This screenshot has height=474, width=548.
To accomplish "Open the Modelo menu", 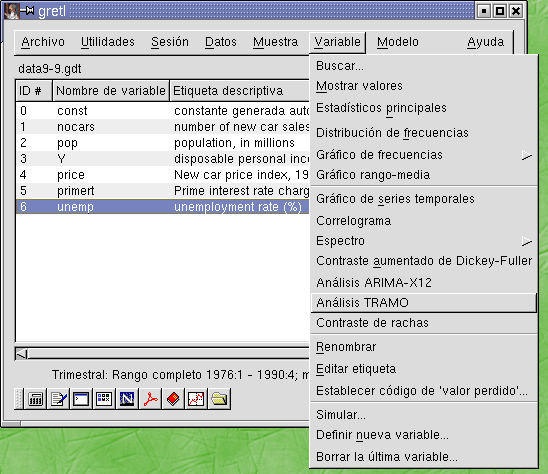I will (x=398, y=42).
